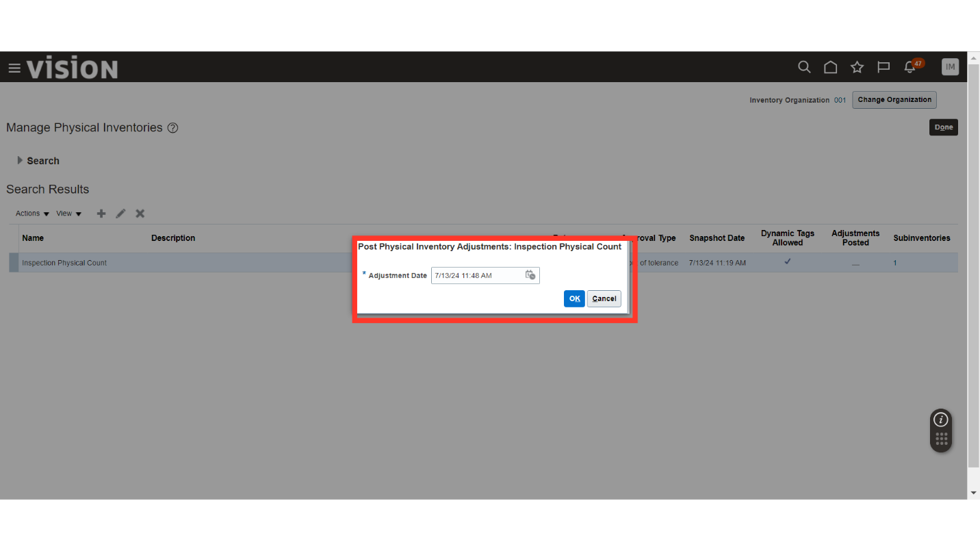Go to the Home icon
Image resolution: width=980 pixels, height=551 pixels.
click(830, 67)
